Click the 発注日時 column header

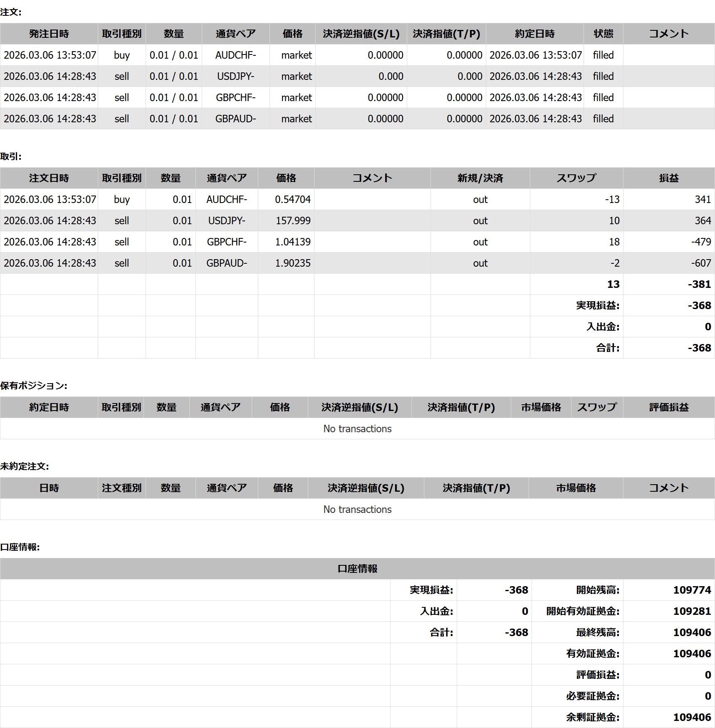coord(49,34)
